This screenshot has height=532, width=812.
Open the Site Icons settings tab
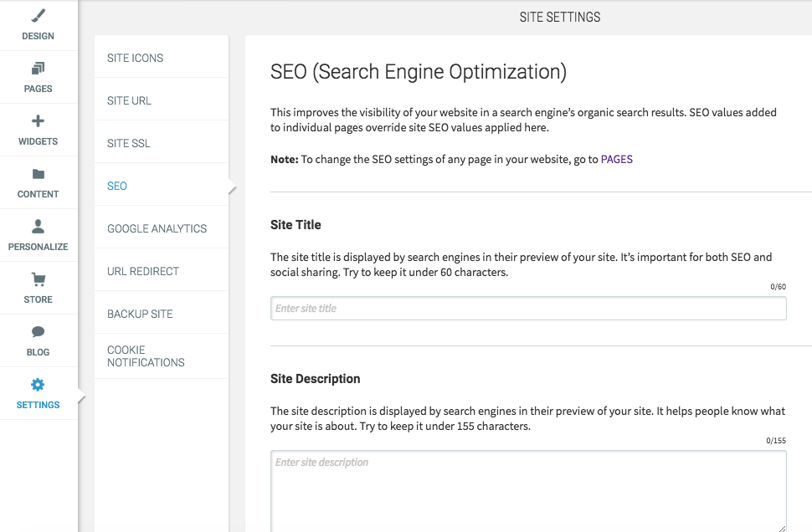tap(162, 58)
